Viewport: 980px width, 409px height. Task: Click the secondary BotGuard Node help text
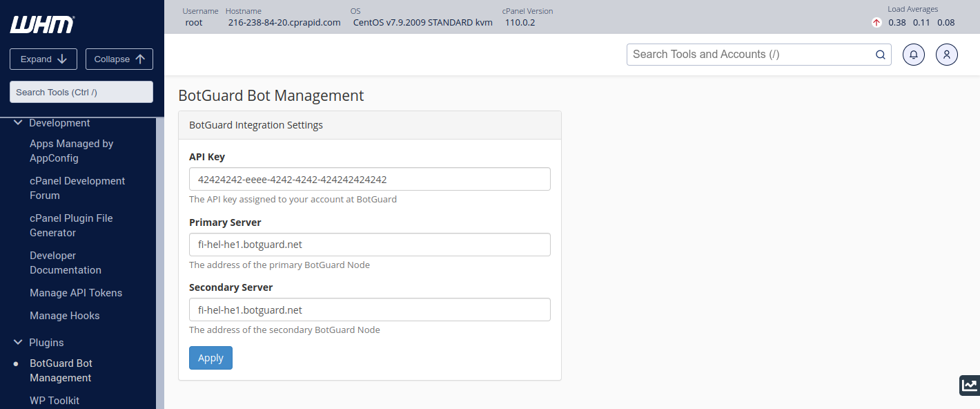pyautogui.click(x=284, y=330)
